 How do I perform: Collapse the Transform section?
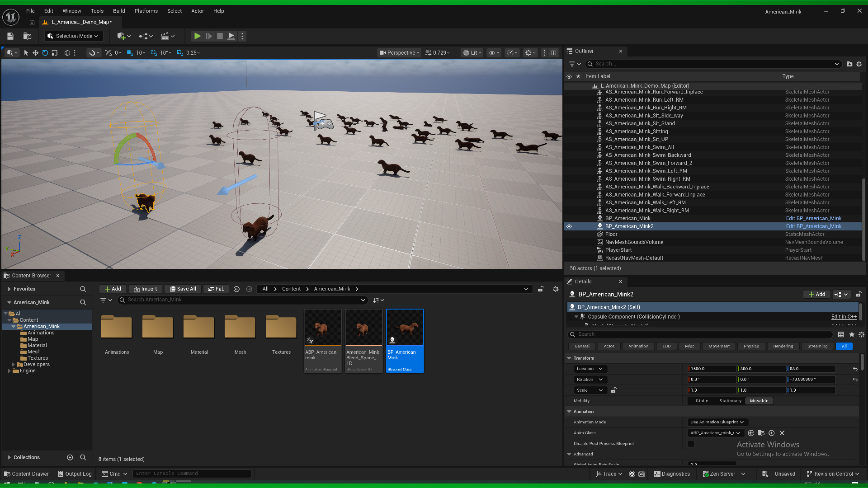569,358
